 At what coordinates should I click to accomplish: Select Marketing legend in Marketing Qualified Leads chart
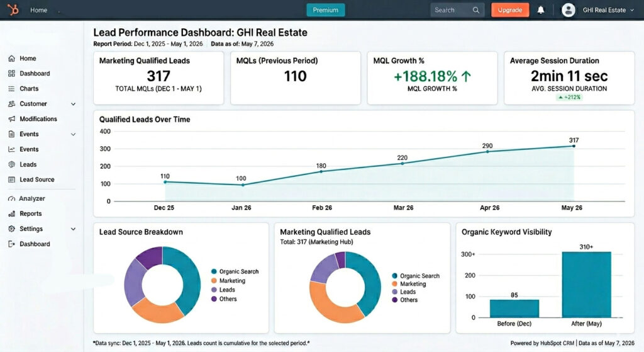tap(409, 284)
